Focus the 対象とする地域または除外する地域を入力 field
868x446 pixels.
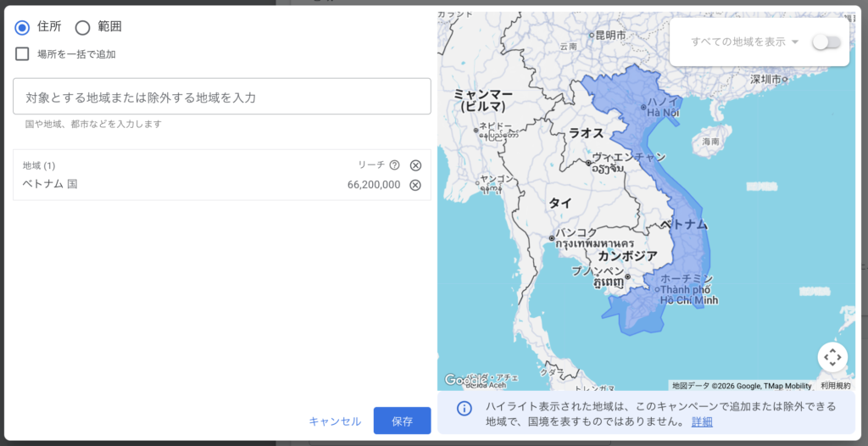pyautogui.click(x=222, y=97)
